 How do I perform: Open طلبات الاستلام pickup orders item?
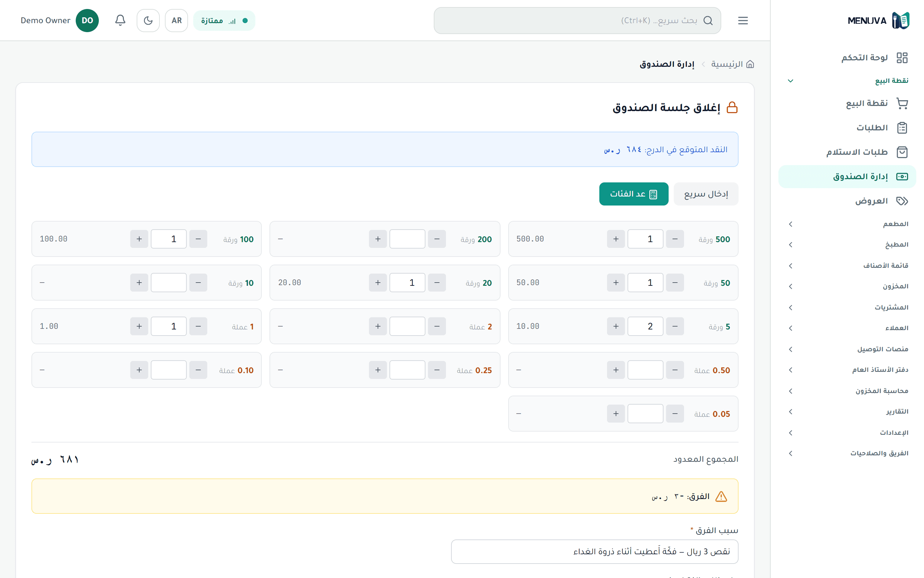pos(847,152)
